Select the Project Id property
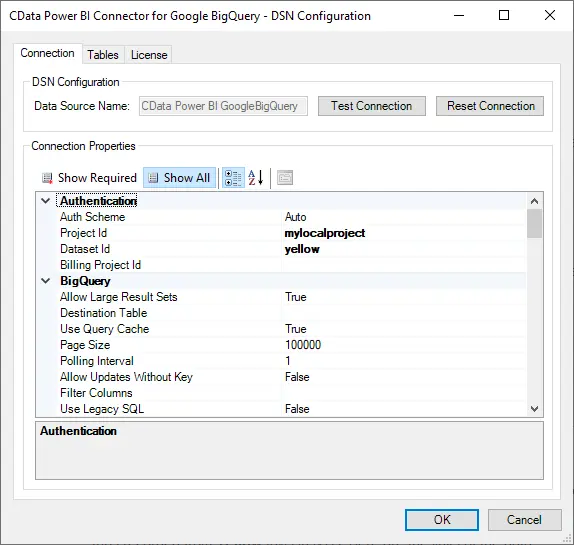Image resolution: width=574 pixels, height=545 pixels. click(83, 233)
